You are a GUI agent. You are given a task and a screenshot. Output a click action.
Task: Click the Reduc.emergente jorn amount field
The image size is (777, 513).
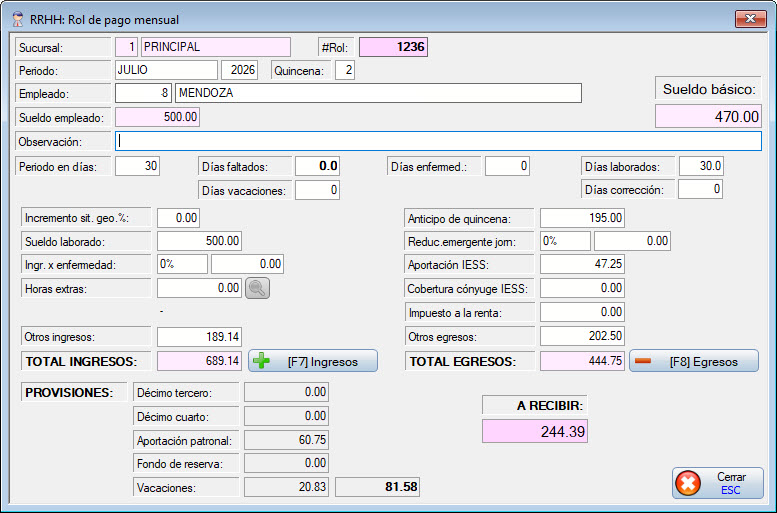(x=632, y=241)
